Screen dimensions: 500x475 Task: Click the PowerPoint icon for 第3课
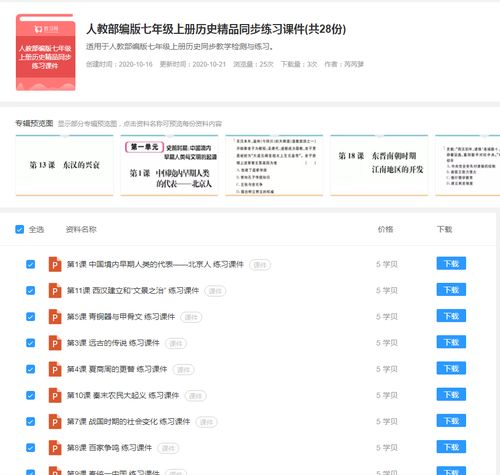tap(55, 343)
